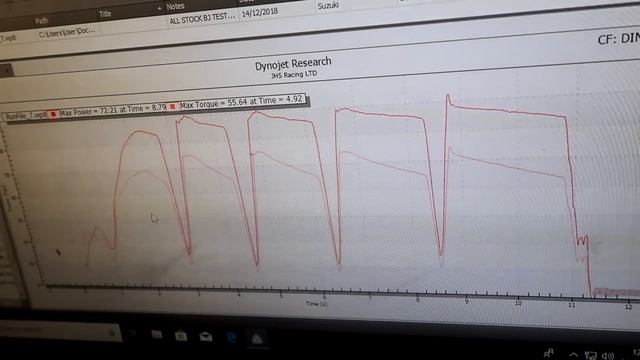Screen dimensions: 640x360
Task: Show hidden system tray icons chevron
Action: point(573,355)
